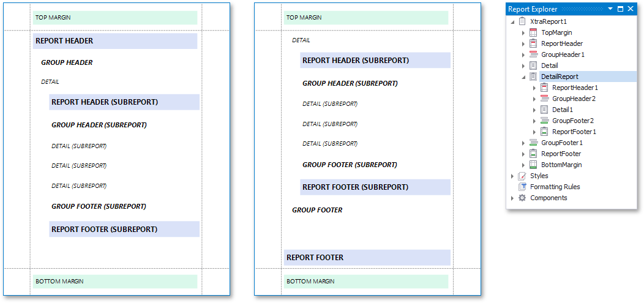The image size is (644, 303).
Task: Click GROUP FOOTER (SUBREPORT) on right page
Action: point(350,165)
